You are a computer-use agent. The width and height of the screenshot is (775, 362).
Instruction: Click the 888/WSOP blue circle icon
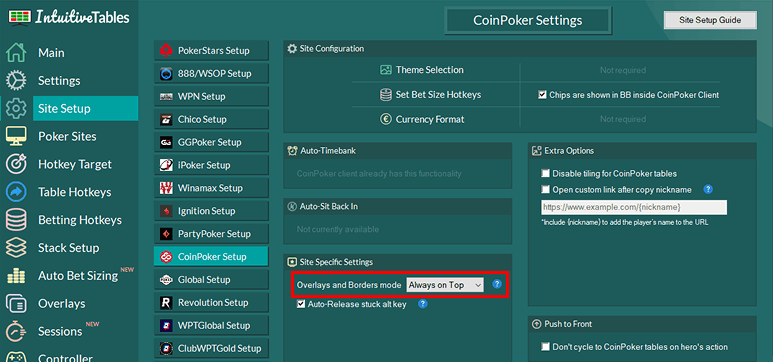[166, 74]
